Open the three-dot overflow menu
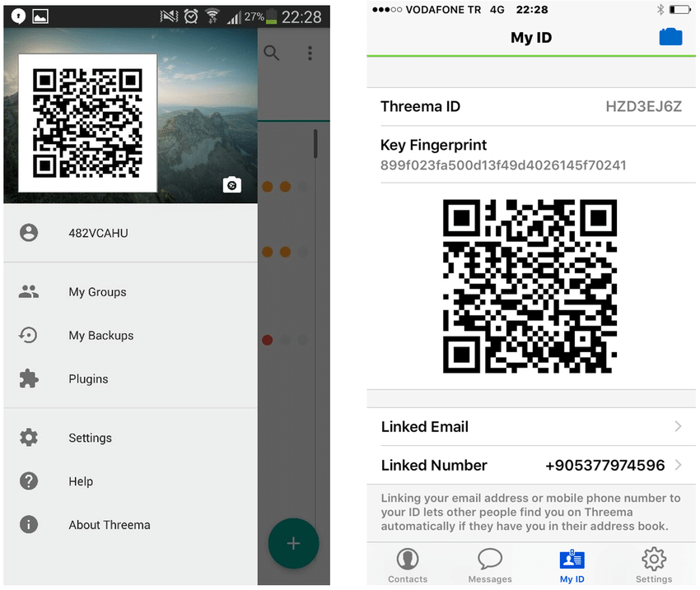The image size is (700, 590). [x=310, y=53]
